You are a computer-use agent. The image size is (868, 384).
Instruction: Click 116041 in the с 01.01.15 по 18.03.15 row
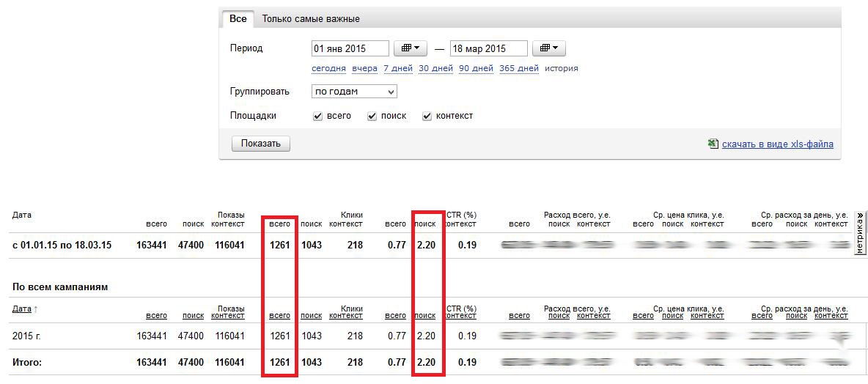(229, 245)
